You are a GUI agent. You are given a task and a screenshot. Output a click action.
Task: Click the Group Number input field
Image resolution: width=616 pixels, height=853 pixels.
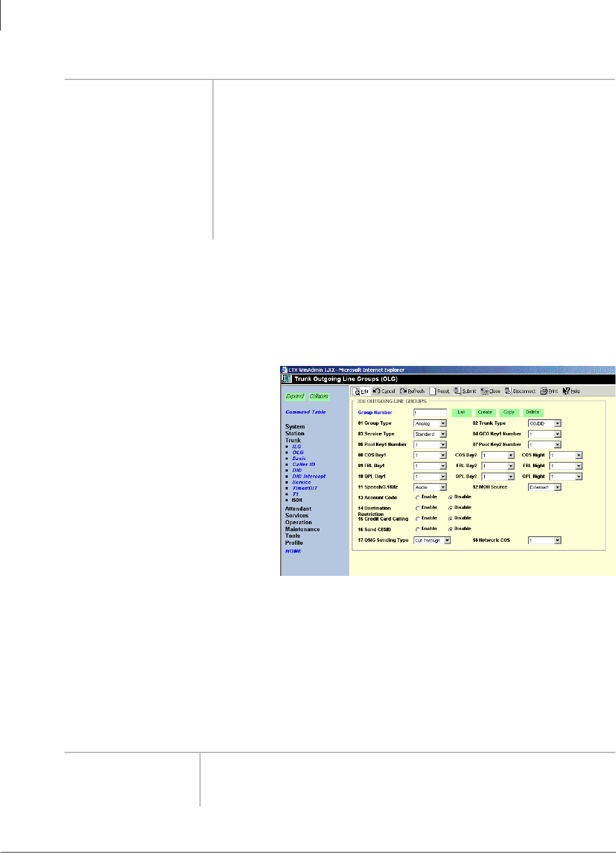tap(430, 413)
